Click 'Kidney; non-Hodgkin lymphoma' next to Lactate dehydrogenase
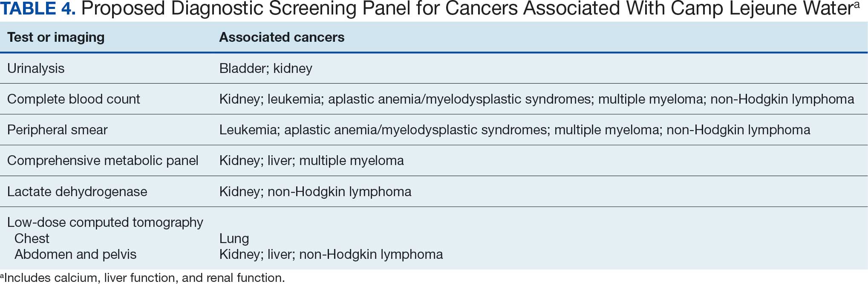Screen dimensions: 868x284 coord(315,191)
